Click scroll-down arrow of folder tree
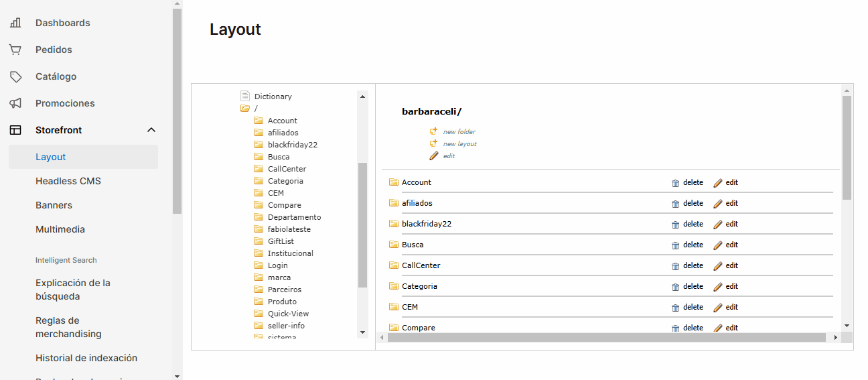 point(363,332)
